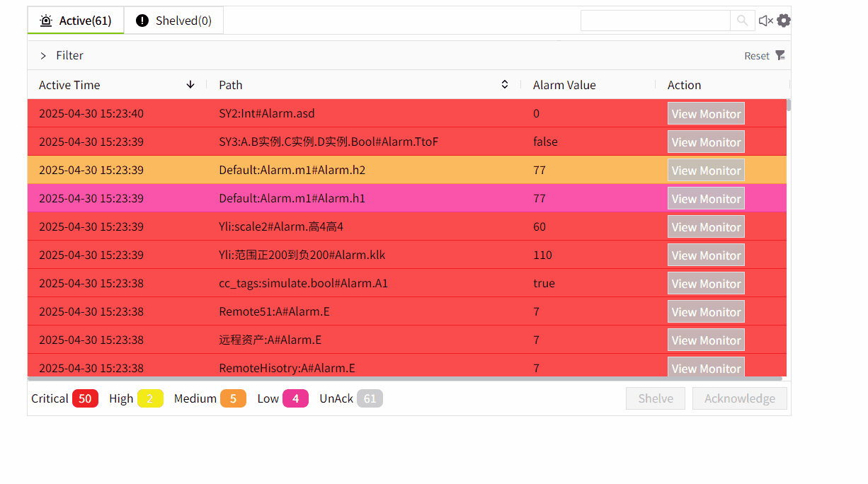This screenshot has width=868, height=484.
Task: Click View Monitor for Default:Alarm.m1#Alarm.h2 row
Action: 705,170
